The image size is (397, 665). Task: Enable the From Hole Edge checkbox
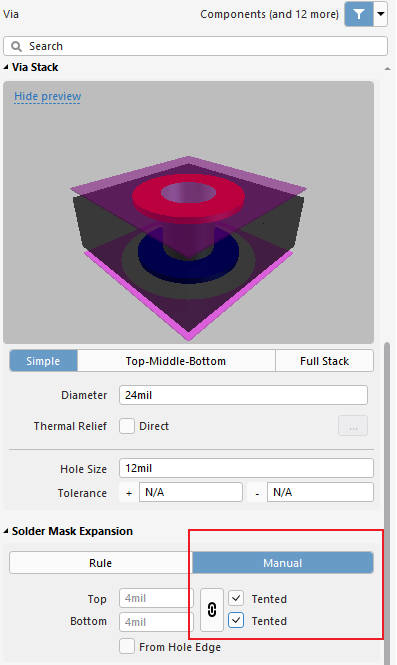pyautogui.click(x=127, y=647)
